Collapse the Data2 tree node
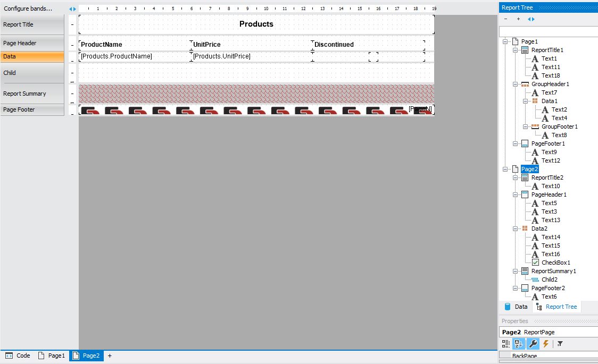Image resolution: width=598 pixels, height=364 pixels. pyautogui.click(x=515, y=228)
